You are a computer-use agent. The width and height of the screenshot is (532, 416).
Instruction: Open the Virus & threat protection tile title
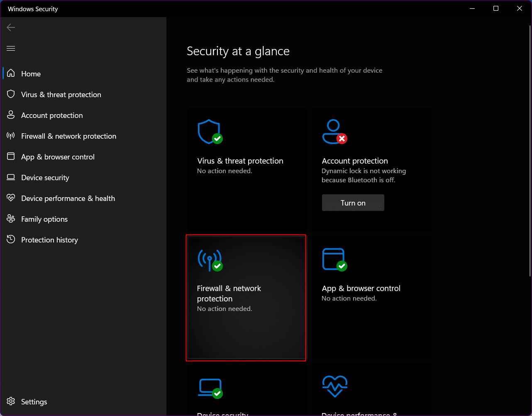(x=240, y=161)
